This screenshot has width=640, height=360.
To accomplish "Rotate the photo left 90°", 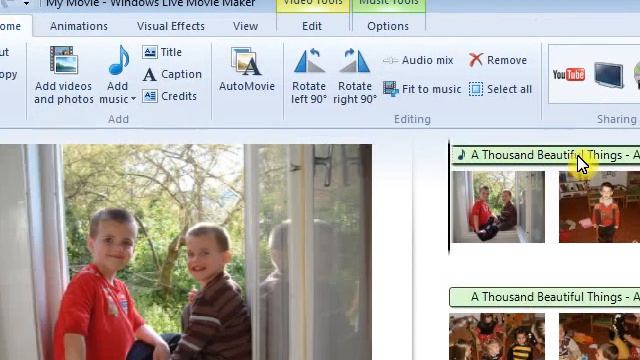I will (x=309, y=76).
